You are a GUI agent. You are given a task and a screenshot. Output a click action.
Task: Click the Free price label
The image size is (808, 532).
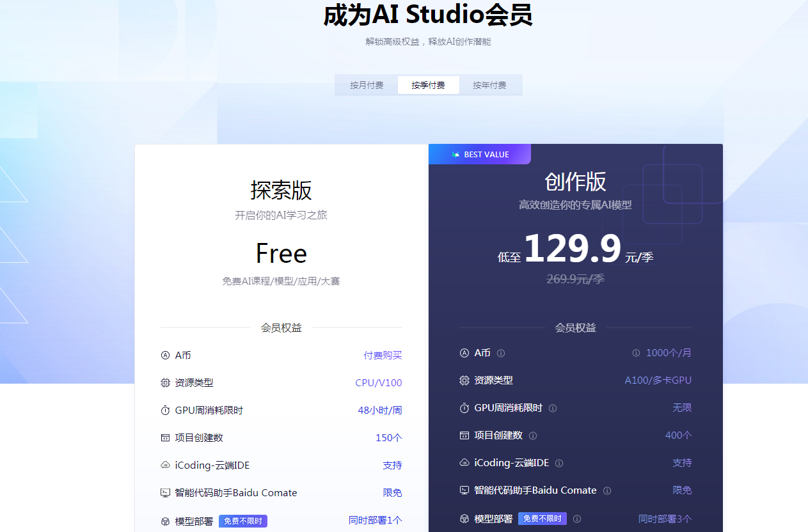point(281,254)
